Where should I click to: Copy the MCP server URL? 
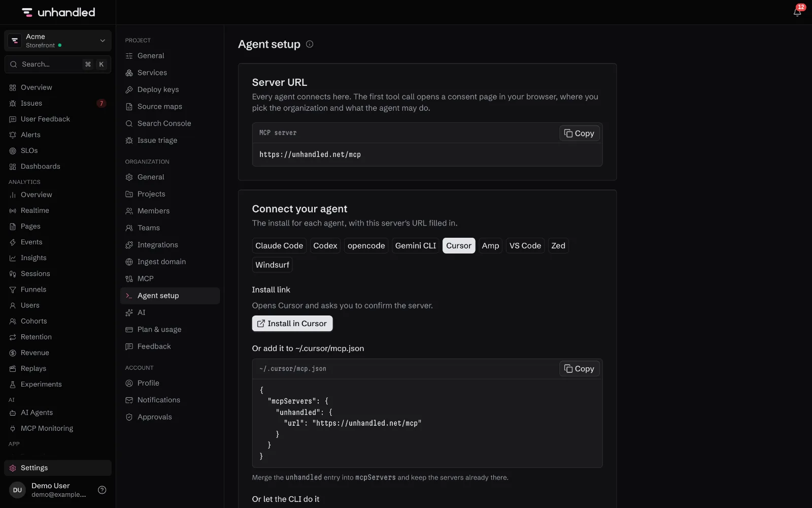[x=579, y=133]
